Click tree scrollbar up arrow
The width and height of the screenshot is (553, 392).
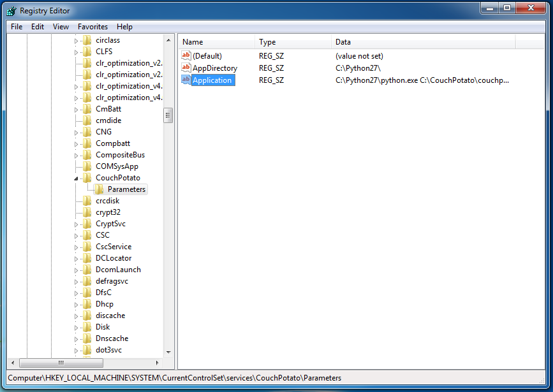tap(168, 40)
